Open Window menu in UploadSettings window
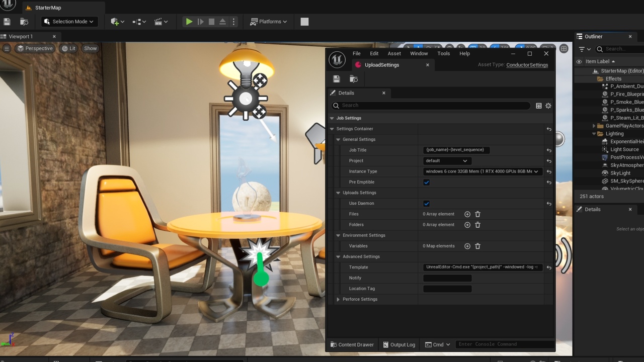This screenshot has height=362, width=644. point(419,53)
